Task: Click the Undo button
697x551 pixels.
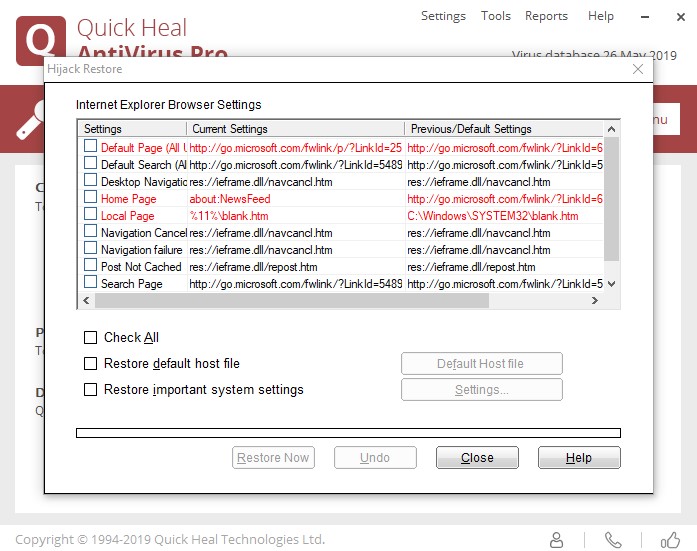Action: pos(375,458)
